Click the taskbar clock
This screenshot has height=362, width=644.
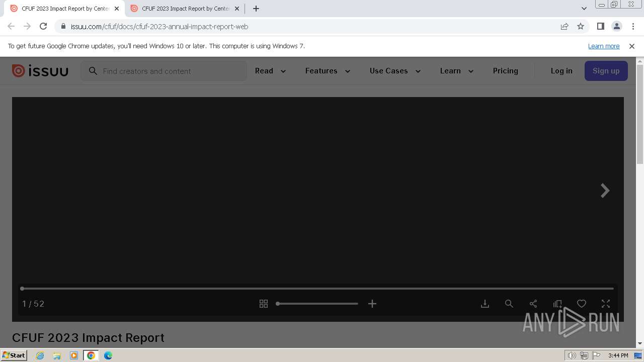click(x=618, y=355)
